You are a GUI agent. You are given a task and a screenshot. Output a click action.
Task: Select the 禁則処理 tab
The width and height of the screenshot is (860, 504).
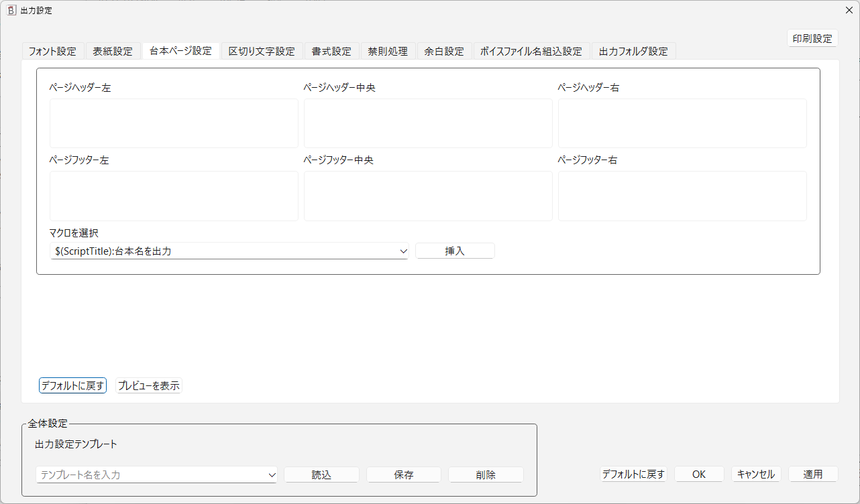388,50
